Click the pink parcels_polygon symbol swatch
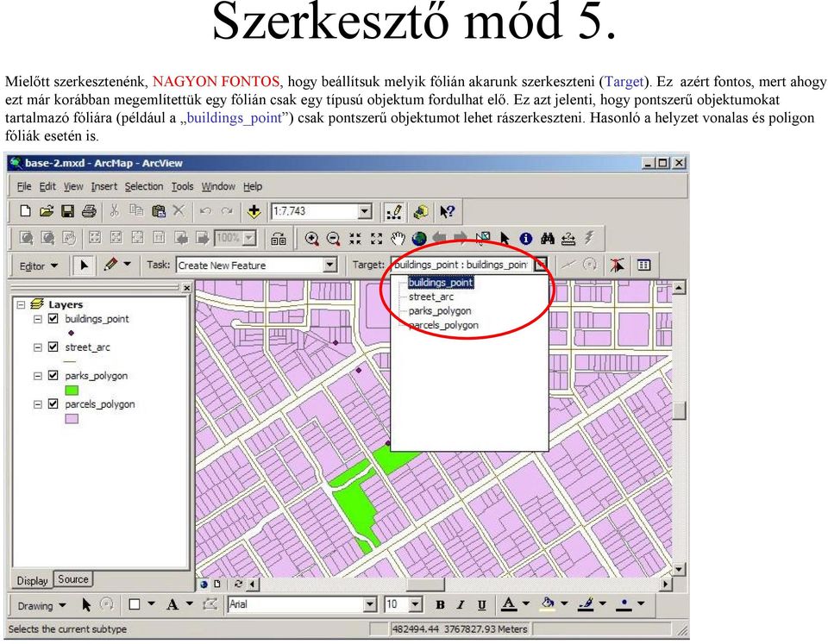 point(72,419)
